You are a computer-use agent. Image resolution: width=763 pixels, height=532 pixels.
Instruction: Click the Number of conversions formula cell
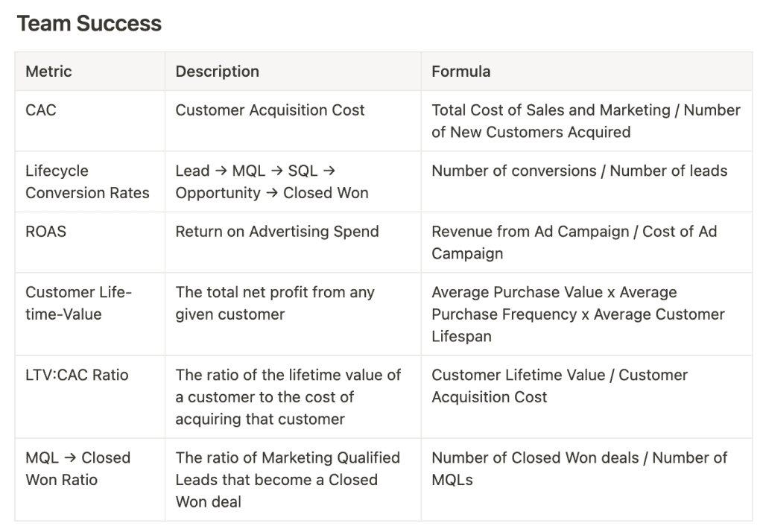coord(586,182)
